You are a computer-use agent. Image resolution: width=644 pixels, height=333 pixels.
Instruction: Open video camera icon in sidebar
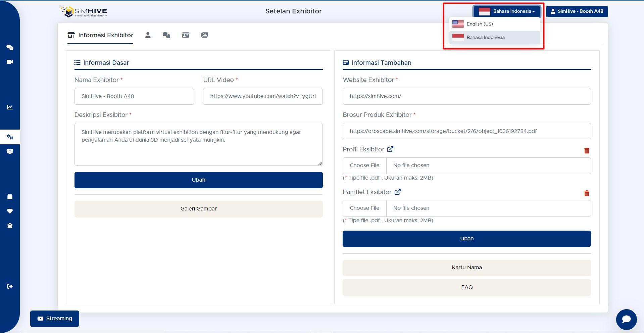(x=10, y=62)
